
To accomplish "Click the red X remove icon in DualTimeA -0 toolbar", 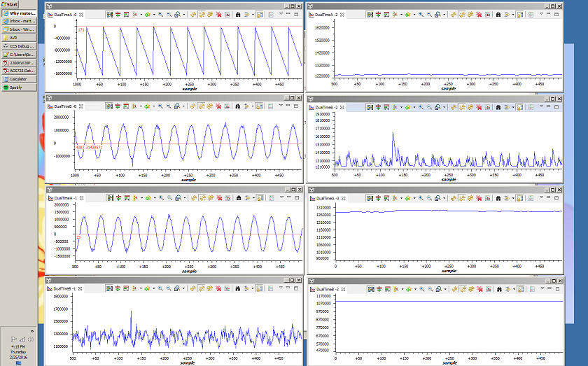I will (x=218, y=14).
